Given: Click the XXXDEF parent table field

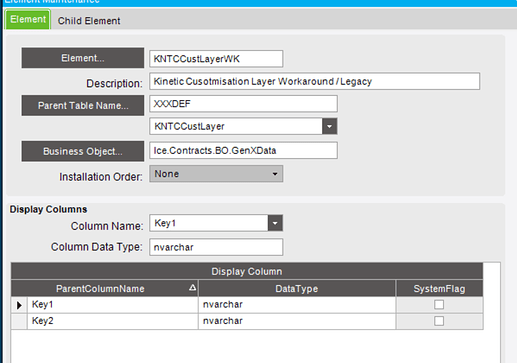Looking at the screenshot, I should click(x=243, y=104).
